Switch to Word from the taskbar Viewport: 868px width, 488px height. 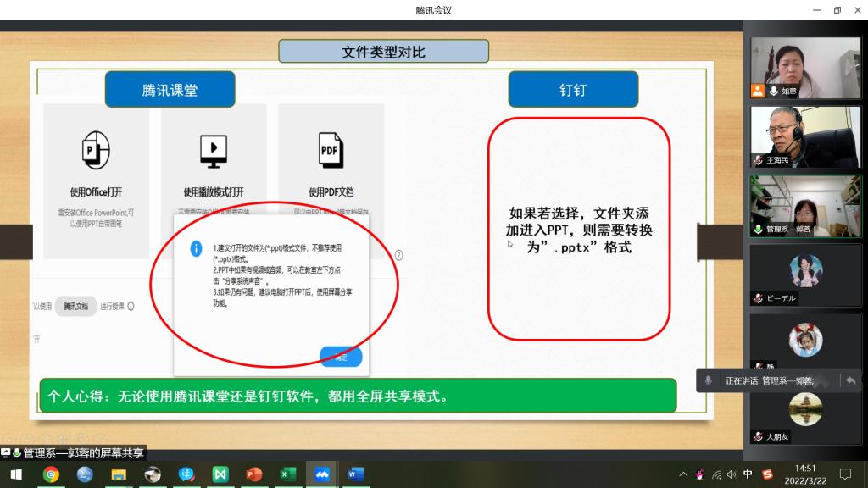click(355, 474)
